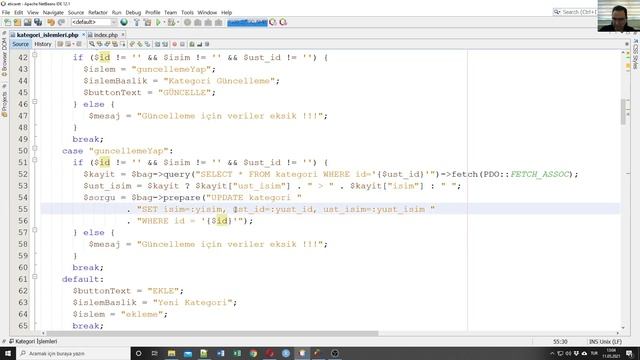Collapse the code fold at line 42
The image size is (640, 360).
(x=35, y=55)
